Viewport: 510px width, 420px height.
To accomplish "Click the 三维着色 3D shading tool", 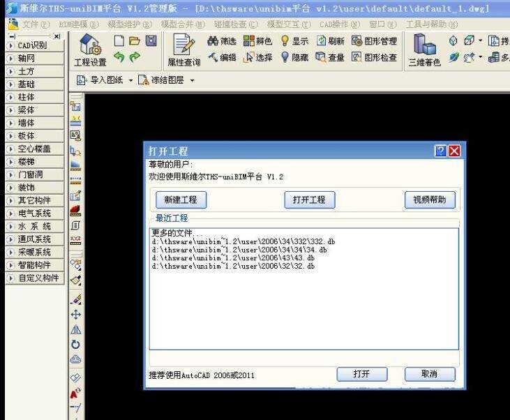I will (425, 50).
